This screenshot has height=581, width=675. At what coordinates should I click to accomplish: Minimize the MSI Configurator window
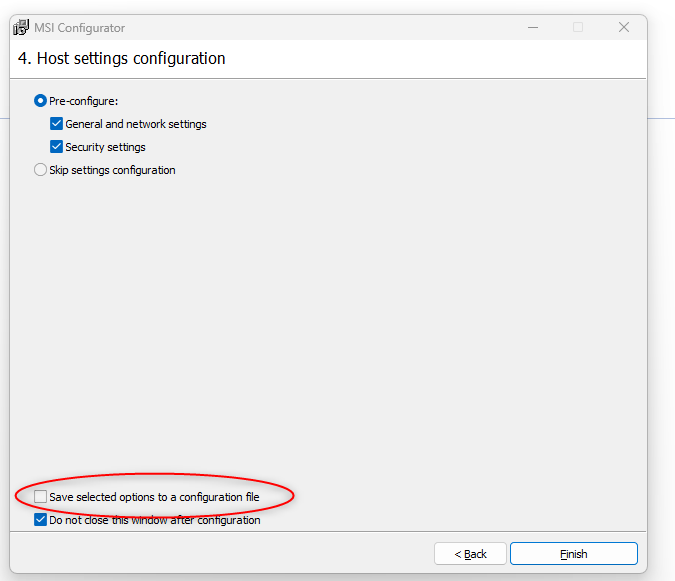(533, 28)
